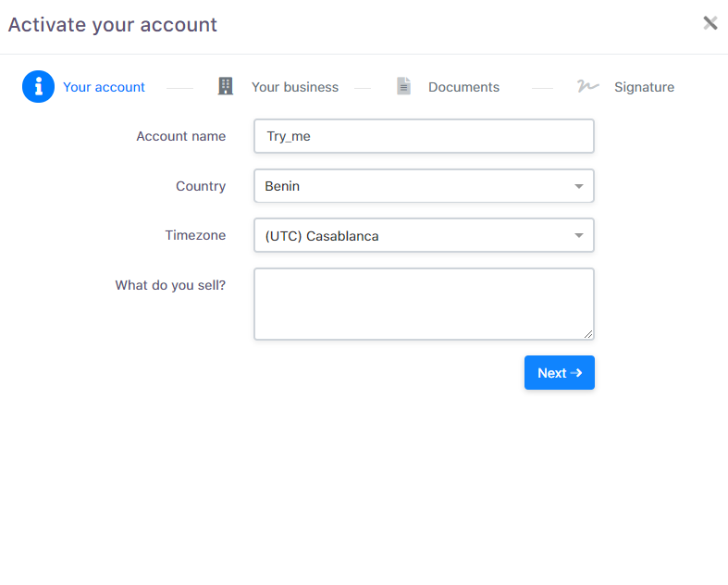Click the Country label
This screenshot has width=728, height=585.
tap(201, 186)
